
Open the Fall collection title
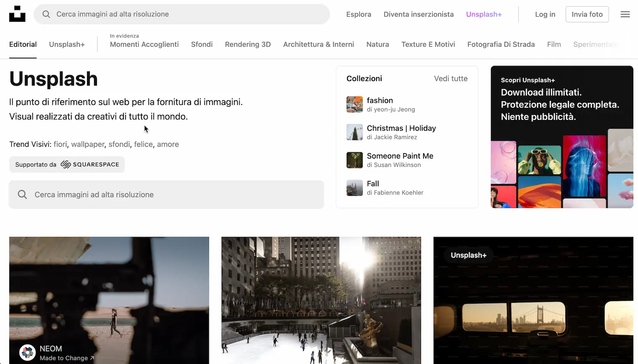pyautogui.click(x=373, y=184)
